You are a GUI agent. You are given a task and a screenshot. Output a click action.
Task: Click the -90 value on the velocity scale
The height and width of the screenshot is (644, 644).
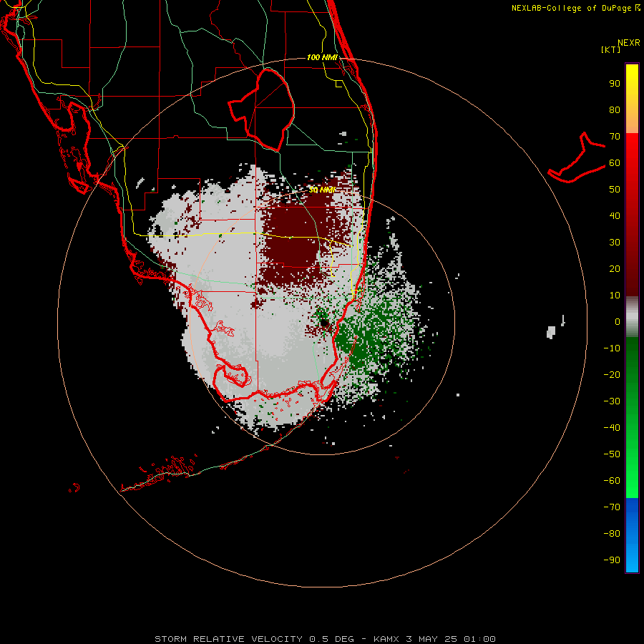pyautogui.click(x=612, y=560)
